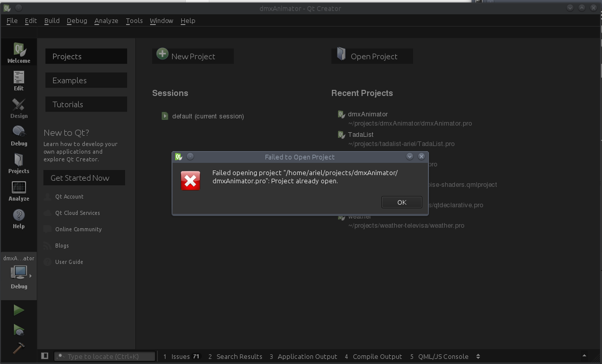602x364 pixels.
Task: Open the Tools menu
Action: click(x=134, y=20)
